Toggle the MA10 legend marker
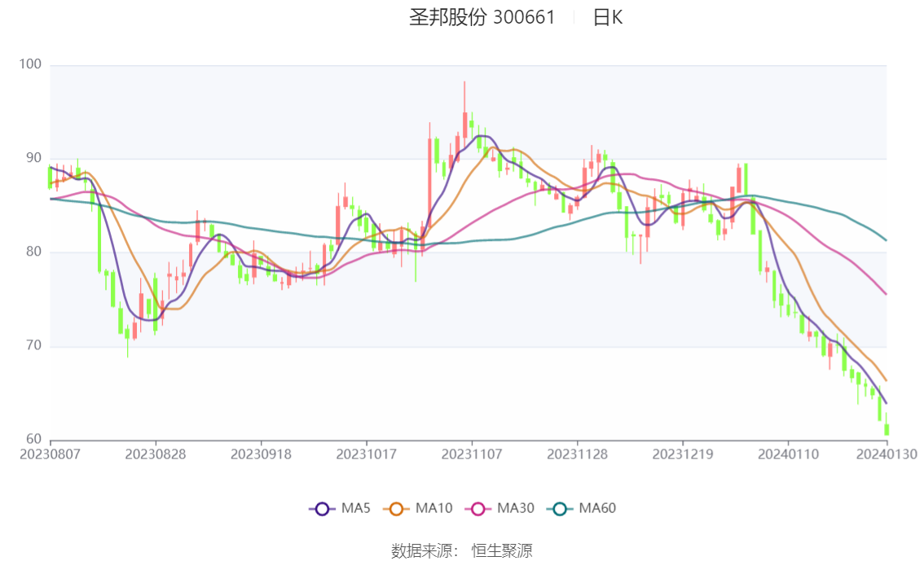 (396, 509)
